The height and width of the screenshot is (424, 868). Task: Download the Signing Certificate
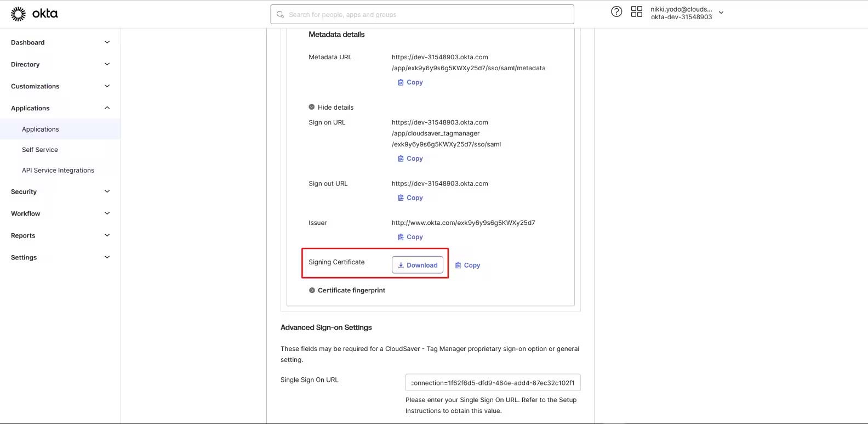(418, 265)
